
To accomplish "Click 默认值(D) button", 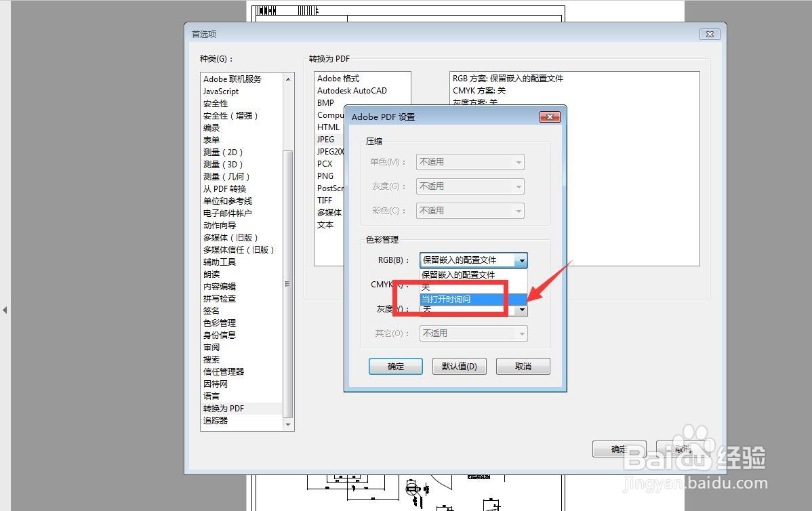I will tap(460, 367).
